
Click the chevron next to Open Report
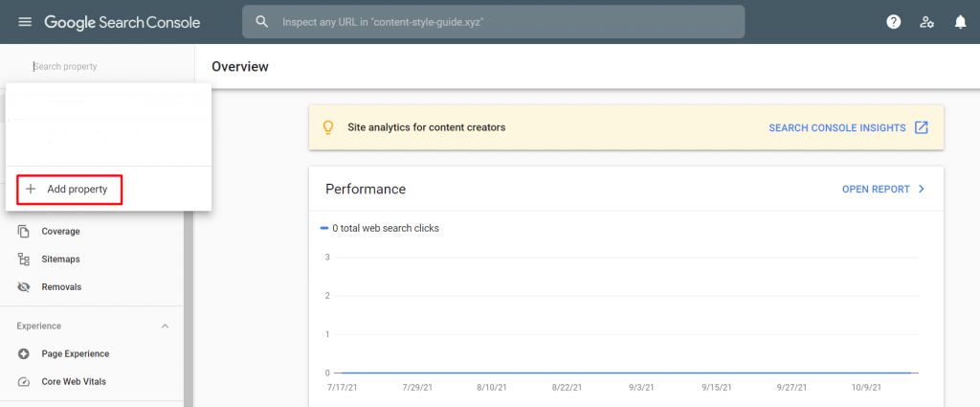(922, 189)
